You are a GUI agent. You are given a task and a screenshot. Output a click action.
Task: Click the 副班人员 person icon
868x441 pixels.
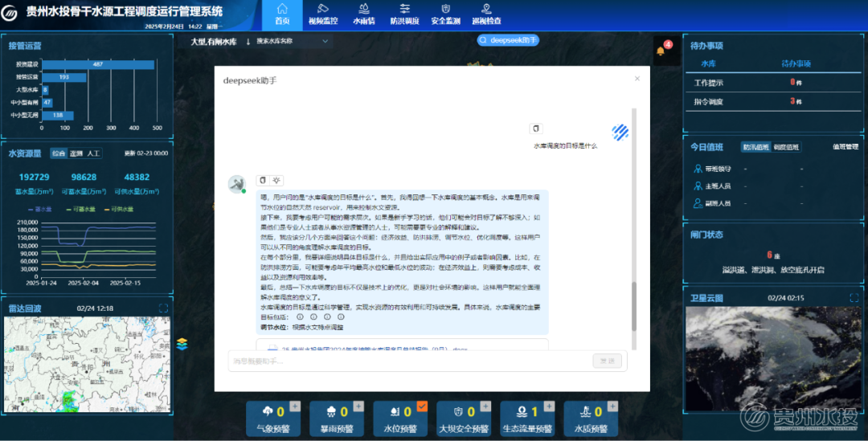(698, 203)
